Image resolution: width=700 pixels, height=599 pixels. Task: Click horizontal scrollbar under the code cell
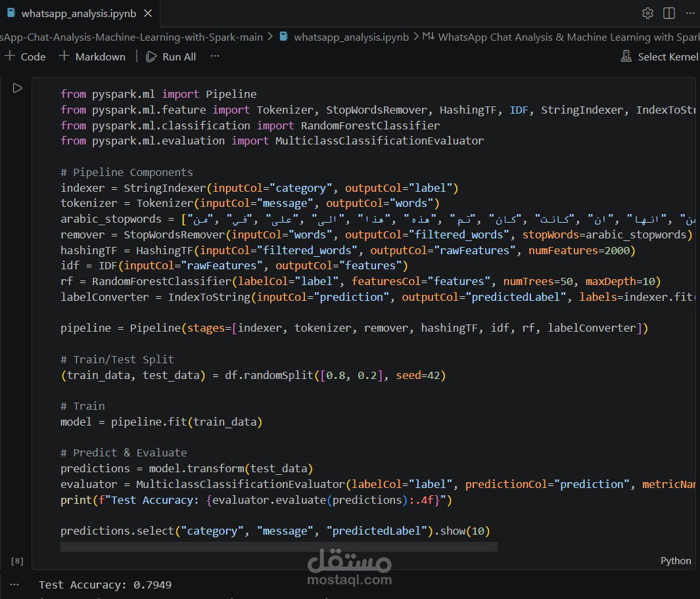tap(279, 547)
